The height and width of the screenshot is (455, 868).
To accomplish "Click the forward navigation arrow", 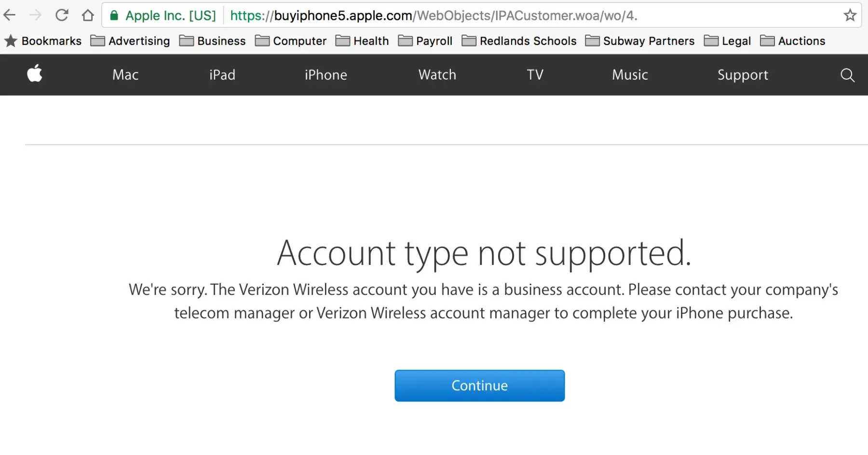I will [x=36, y=15].
